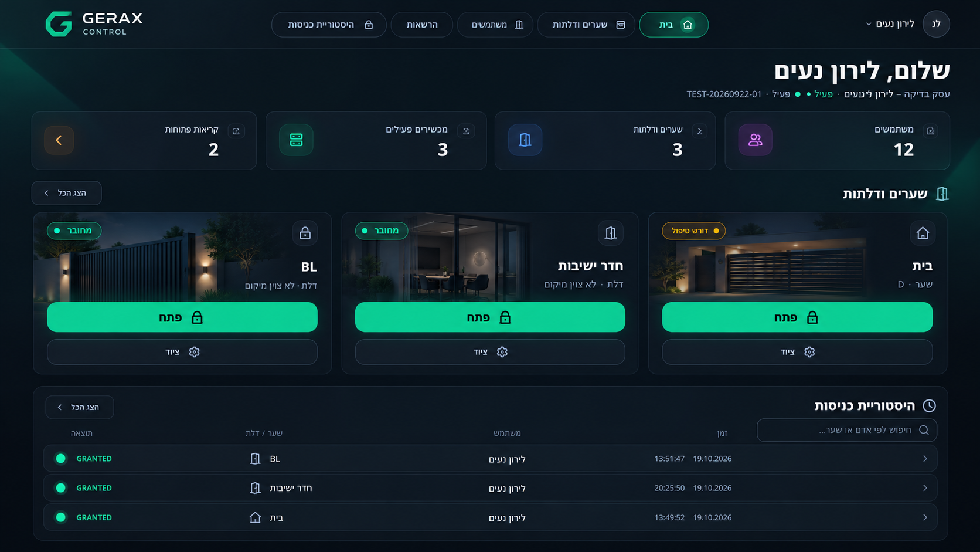Expand the חדר ישיבות history row chevron
The image size is (980, 552).
pos(925,488)
